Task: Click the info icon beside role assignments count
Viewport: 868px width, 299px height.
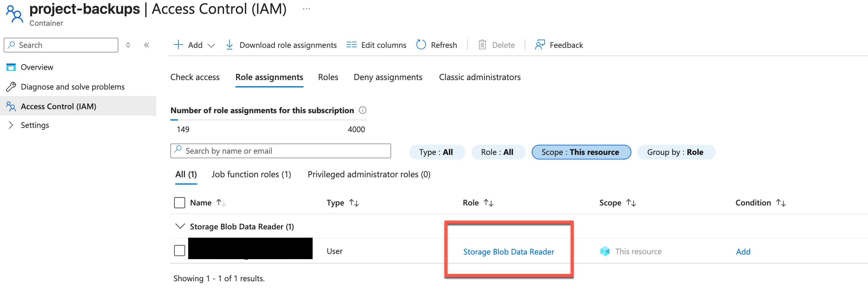Action: tap(363, 110)
